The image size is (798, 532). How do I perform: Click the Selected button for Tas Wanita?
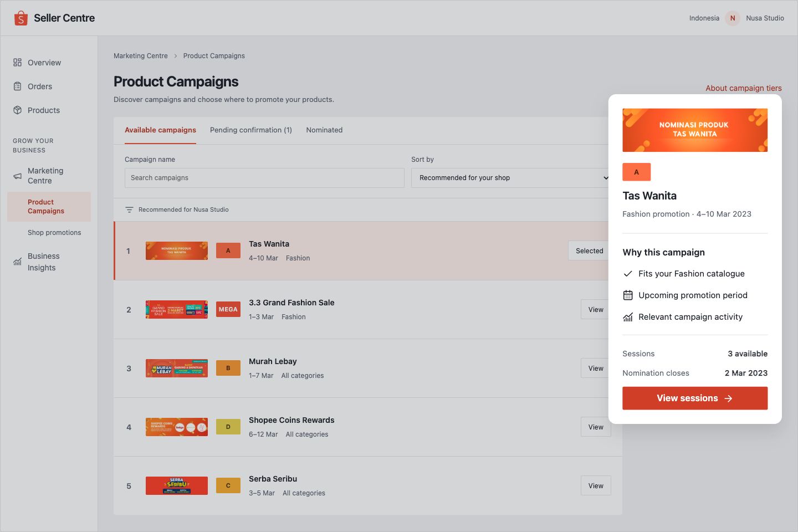click(589, 251)
